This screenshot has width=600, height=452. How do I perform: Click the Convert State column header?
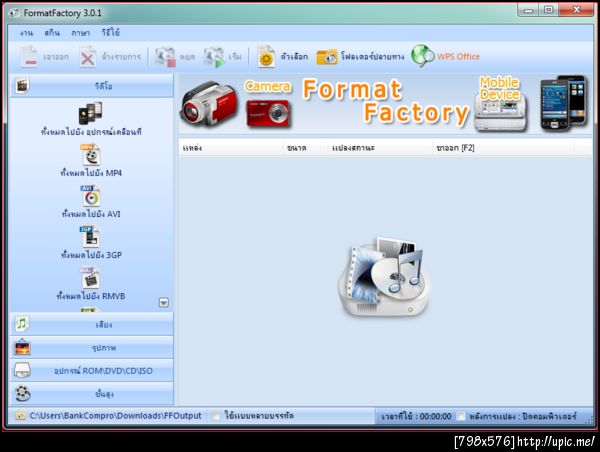[380, 148]
